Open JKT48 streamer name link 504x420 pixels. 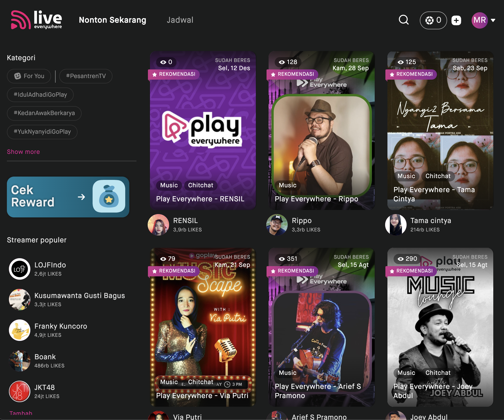pos(45,387)
